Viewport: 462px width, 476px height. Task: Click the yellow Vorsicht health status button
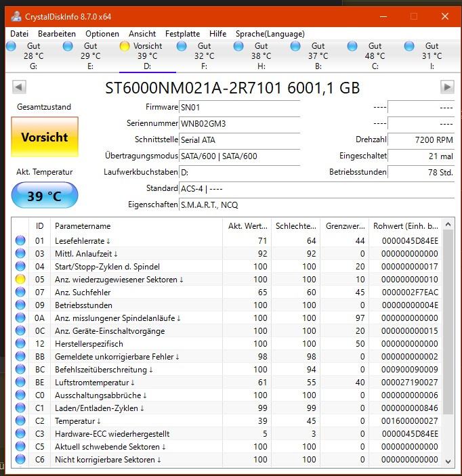click(x=45, y=137)
